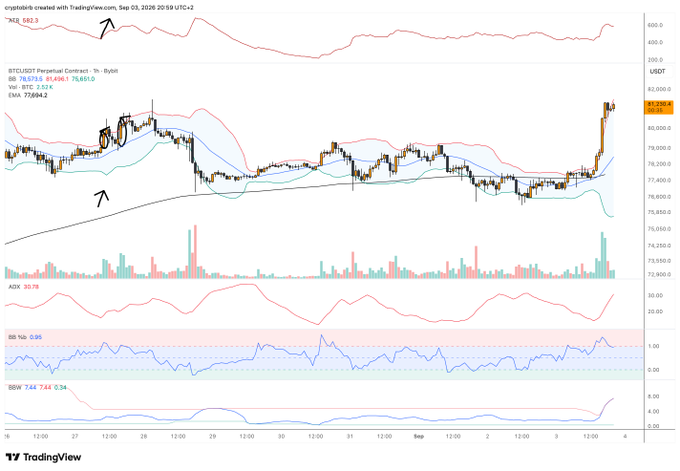
Task: Click the 74,250.0 price axis label
Action: click(x=659, y=246)
